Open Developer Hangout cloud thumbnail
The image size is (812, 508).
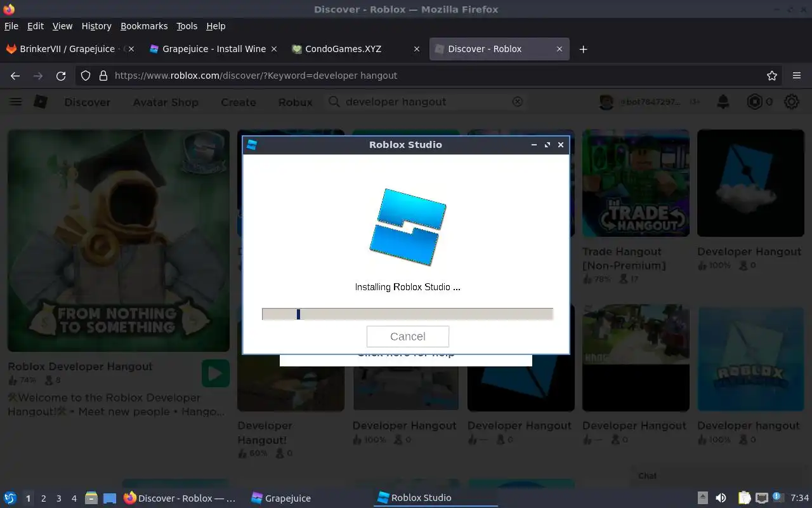tap(750, 183)
